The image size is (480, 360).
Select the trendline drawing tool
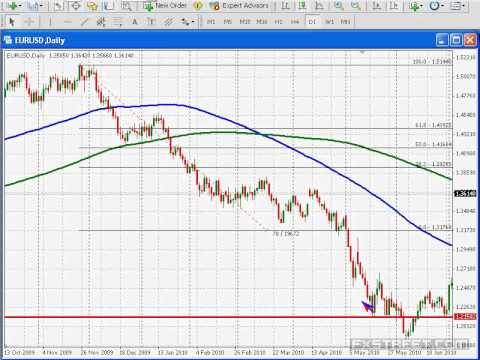(x=85, y=22)
